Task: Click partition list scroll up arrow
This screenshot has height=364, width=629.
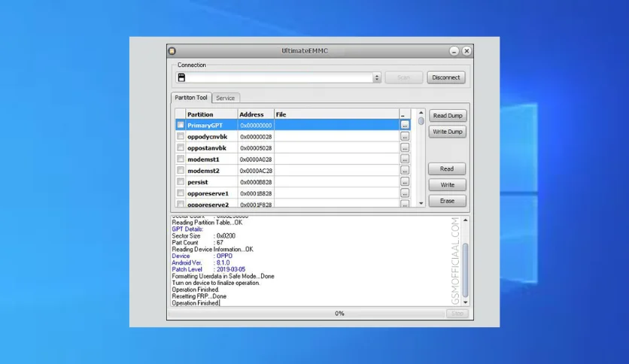Action: [x=421, y=113]
